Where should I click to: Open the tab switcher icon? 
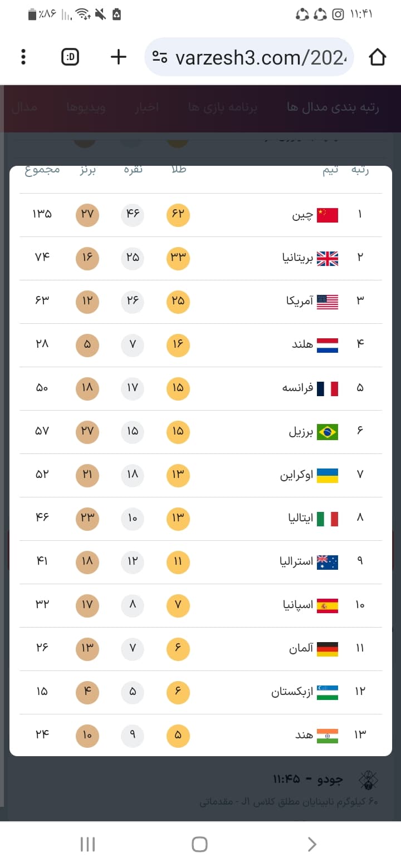tap(70, 57)
